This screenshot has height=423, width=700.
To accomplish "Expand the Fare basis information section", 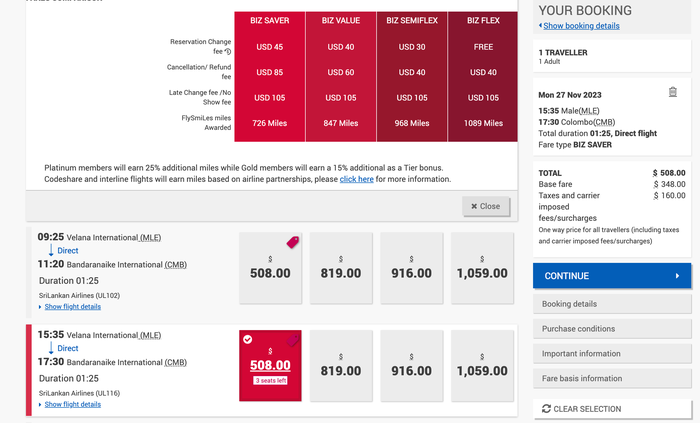I will [612, 378].
